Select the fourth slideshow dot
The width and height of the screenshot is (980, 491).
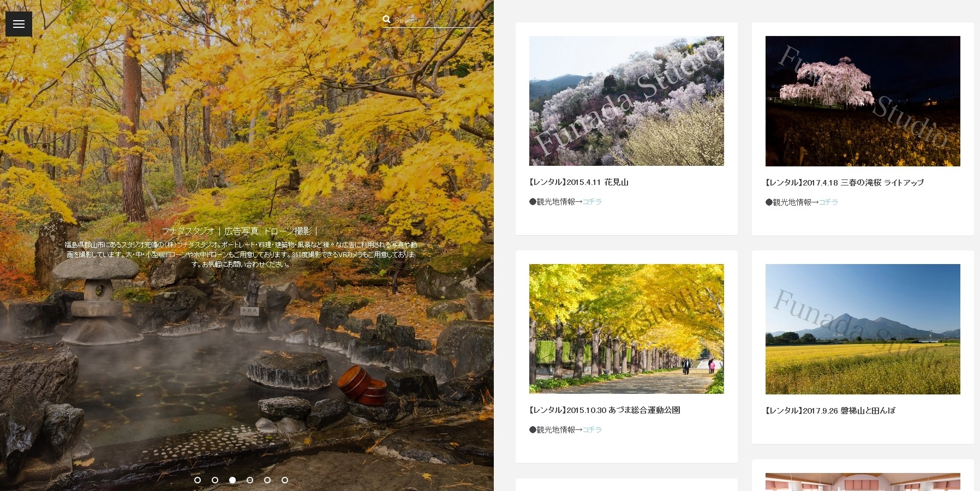(x=250, y=480)
